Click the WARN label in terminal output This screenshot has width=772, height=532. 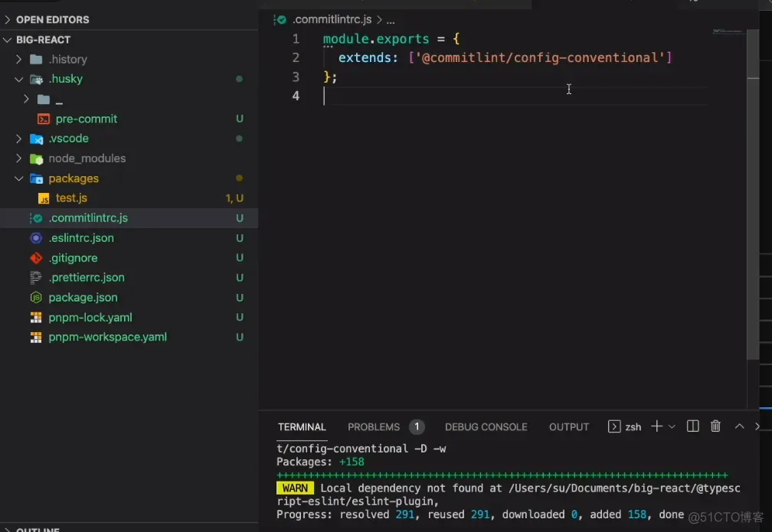(x=295, y=488)
